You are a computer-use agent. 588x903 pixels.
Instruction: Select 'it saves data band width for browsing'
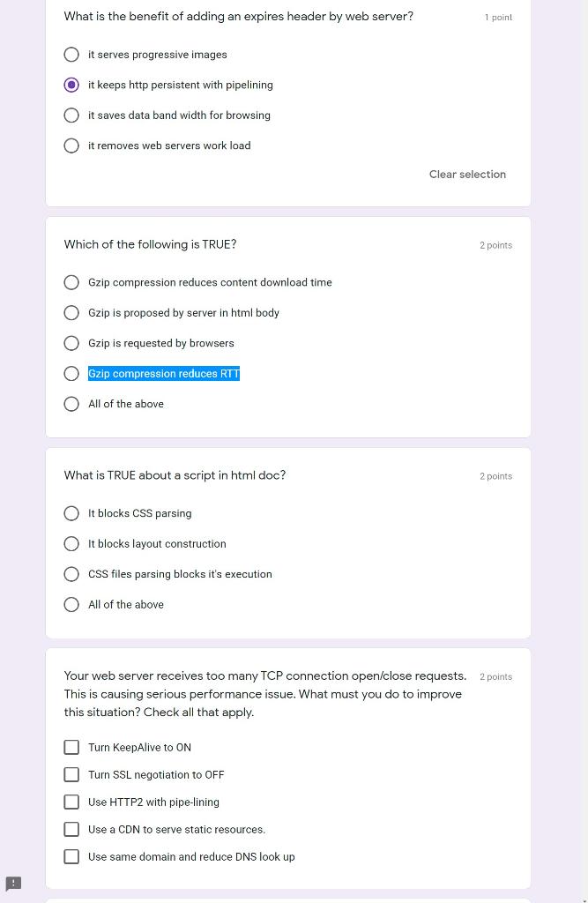tap(71, 116)
